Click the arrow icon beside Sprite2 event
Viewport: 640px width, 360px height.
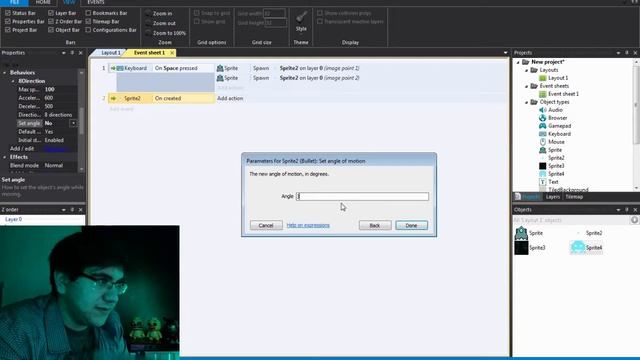[x=113, y=98]
